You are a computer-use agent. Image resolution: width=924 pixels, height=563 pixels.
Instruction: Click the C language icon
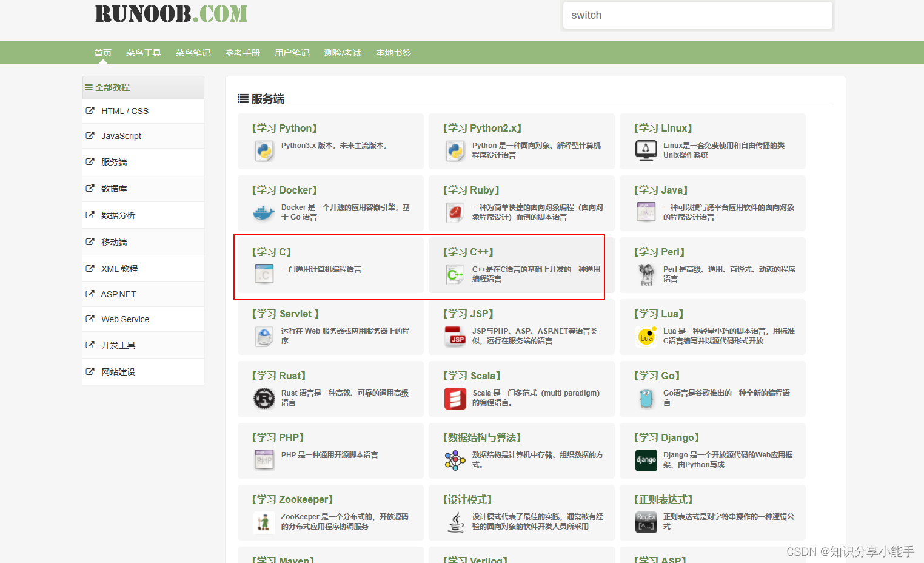pyautogui.click(x=264, y=274)
